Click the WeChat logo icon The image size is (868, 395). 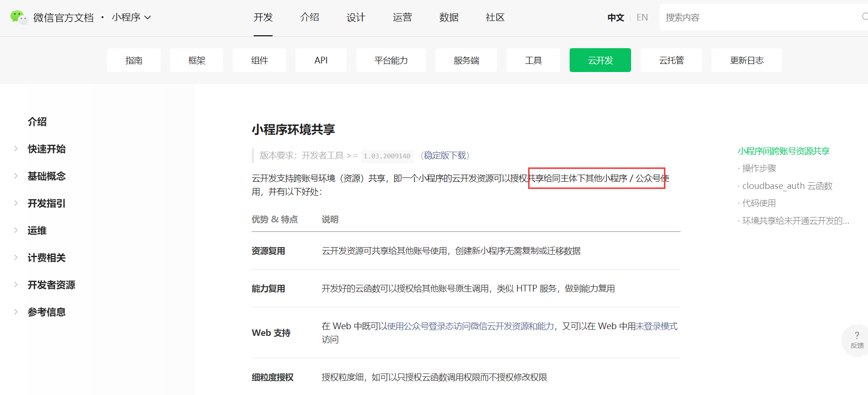coord(19,17)
